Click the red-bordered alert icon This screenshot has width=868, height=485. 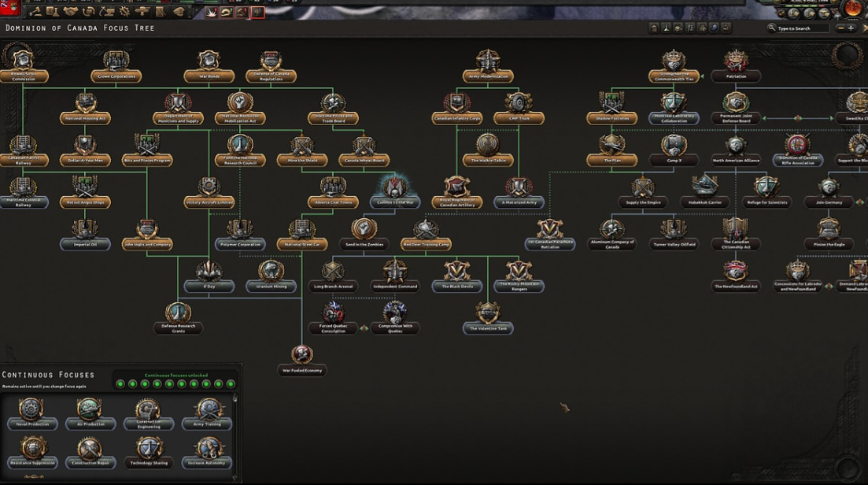point(258,12)
